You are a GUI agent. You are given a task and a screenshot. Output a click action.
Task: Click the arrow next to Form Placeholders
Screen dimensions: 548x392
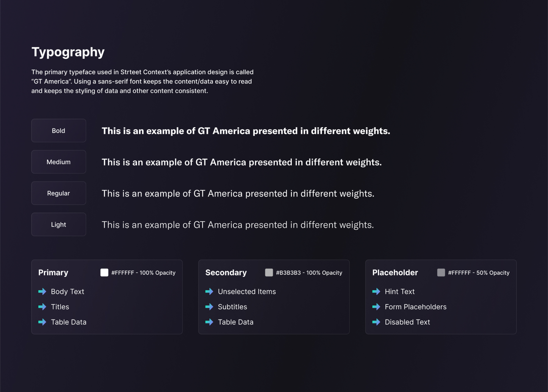(376, 307)
